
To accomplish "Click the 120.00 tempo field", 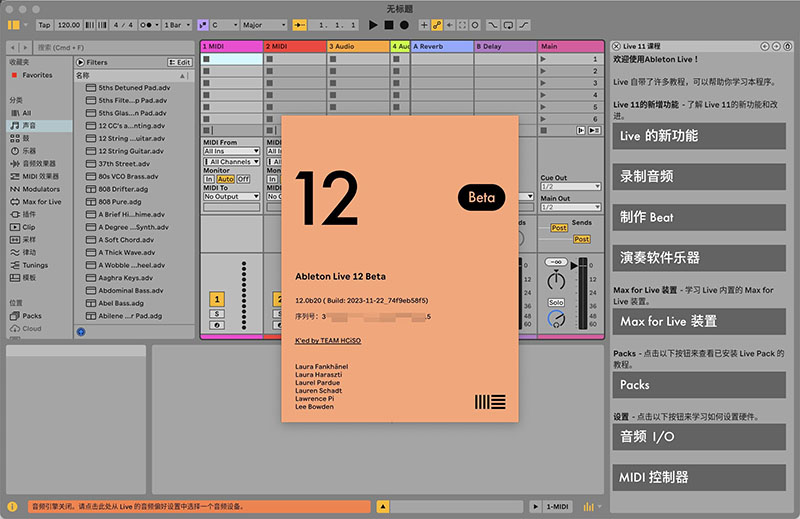I will pyautogui.click(x=68, y=25).
